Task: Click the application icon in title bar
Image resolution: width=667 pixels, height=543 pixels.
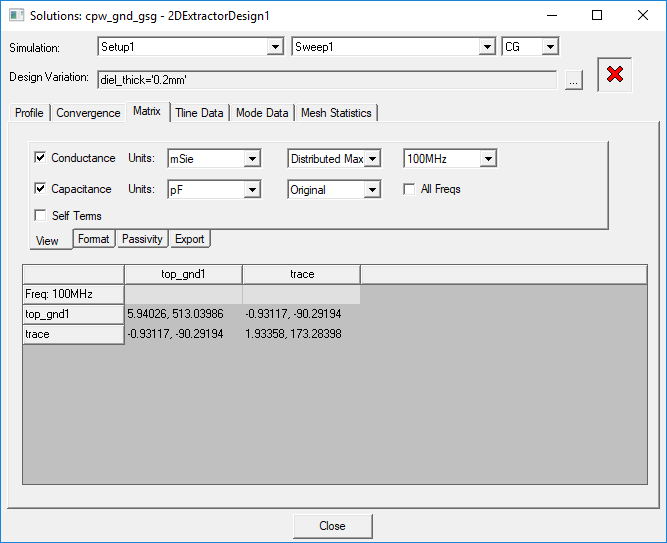Action: [x=15, y=16]
